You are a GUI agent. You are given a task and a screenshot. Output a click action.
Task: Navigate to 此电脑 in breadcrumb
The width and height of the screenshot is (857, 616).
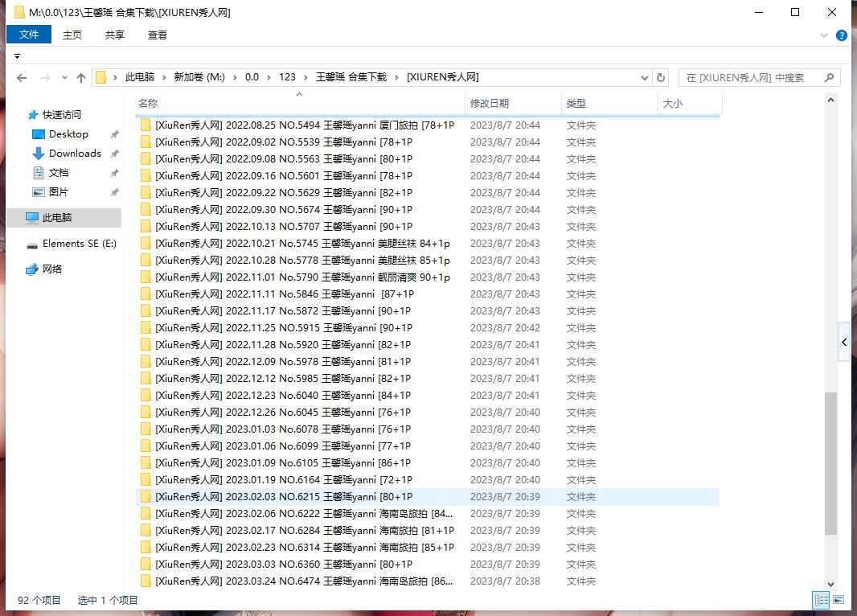click(x=140, y=77)
